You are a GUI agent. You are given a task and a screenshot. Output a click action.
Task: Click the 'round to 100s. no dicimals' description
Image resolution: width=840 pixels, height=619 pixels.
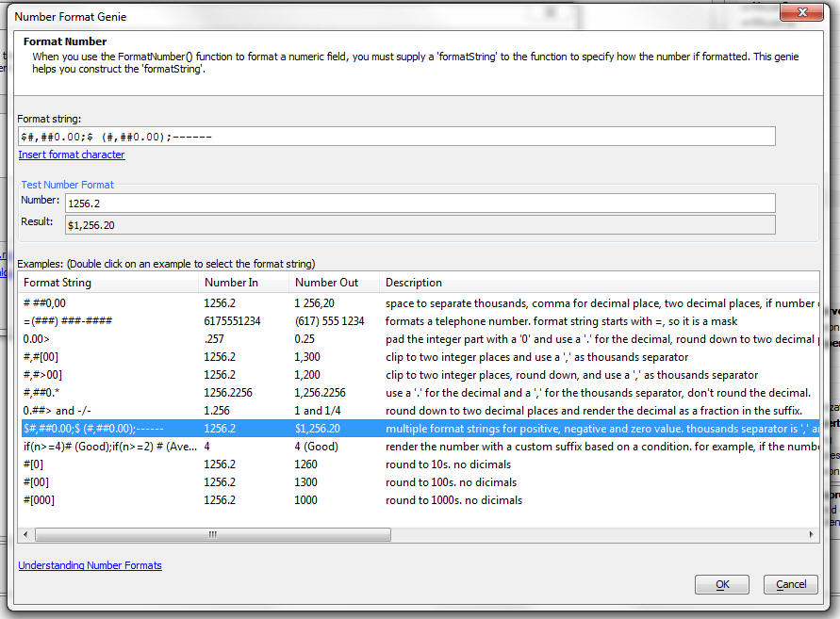(451, 482)
